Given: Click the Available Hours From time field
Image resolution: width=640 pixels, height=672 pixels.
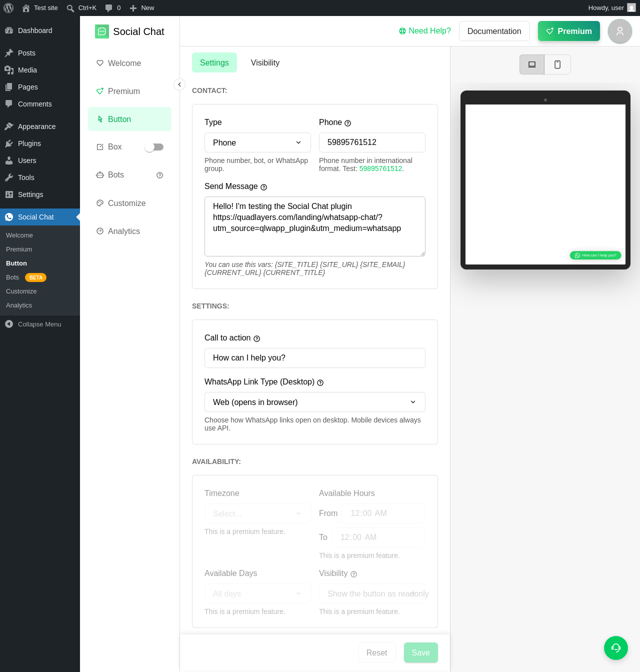Looking at the screenshot, I should 383,513.
